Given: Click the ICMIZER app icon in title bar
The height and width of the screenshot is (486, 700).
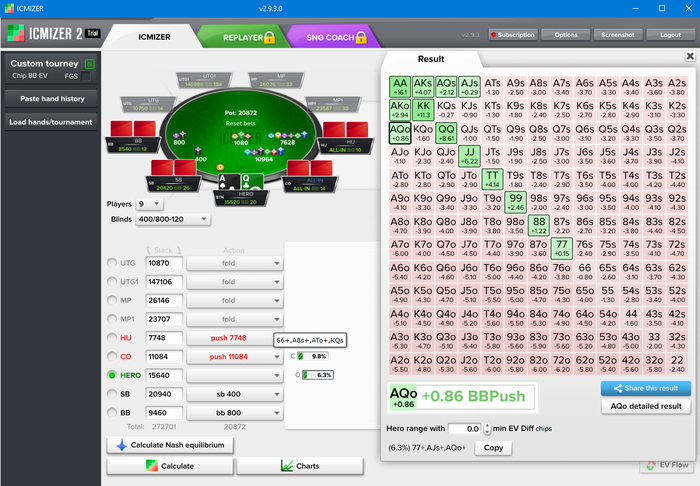Looking at the screenshot, I should (x=9, y=8).
